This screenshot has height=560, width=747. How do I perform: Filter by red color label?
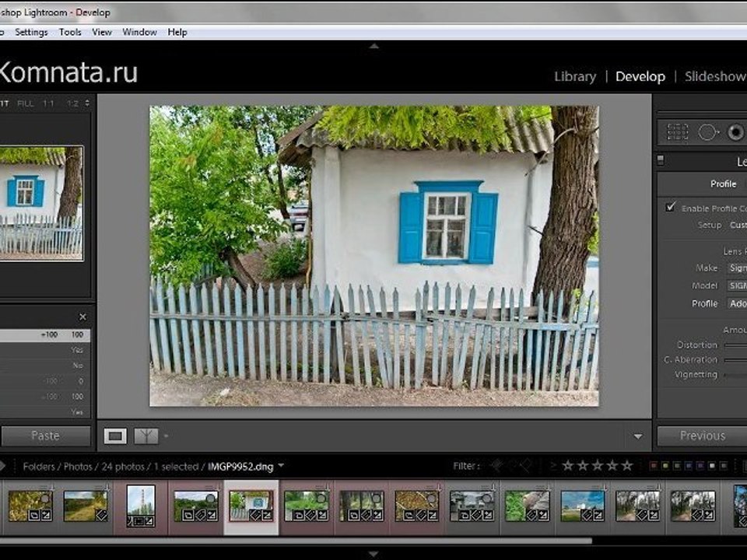(654, 465)
